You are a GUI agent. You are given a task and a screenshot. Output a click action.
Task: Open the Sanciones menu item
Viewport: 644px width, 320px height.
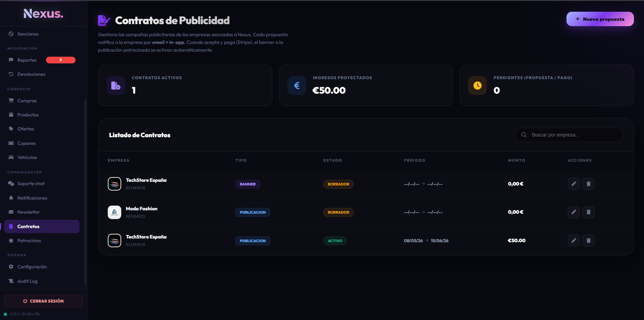tap(42, 34)
